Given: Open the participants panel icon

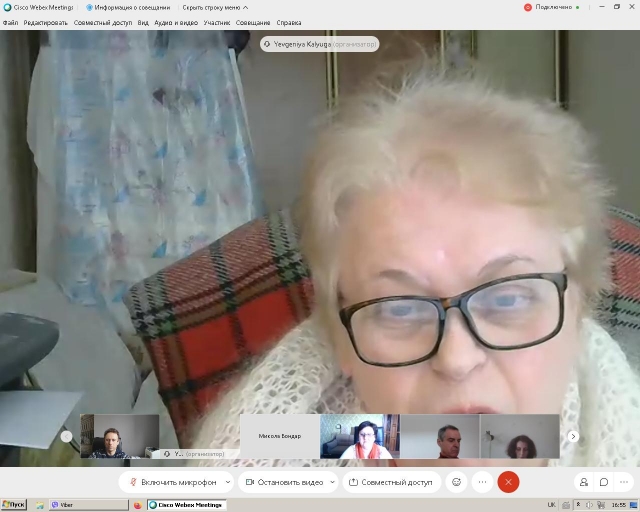Looking at the screenshot, I should click(x=584, y=482).
